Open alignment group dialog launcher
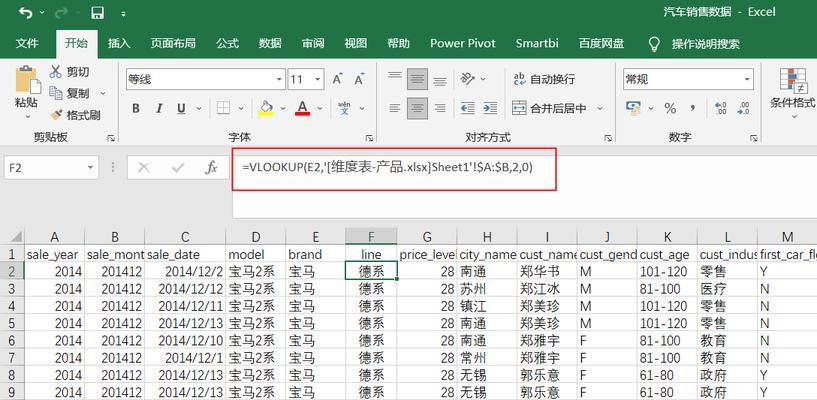The image size is (817, 400). [x=608, y=138]
